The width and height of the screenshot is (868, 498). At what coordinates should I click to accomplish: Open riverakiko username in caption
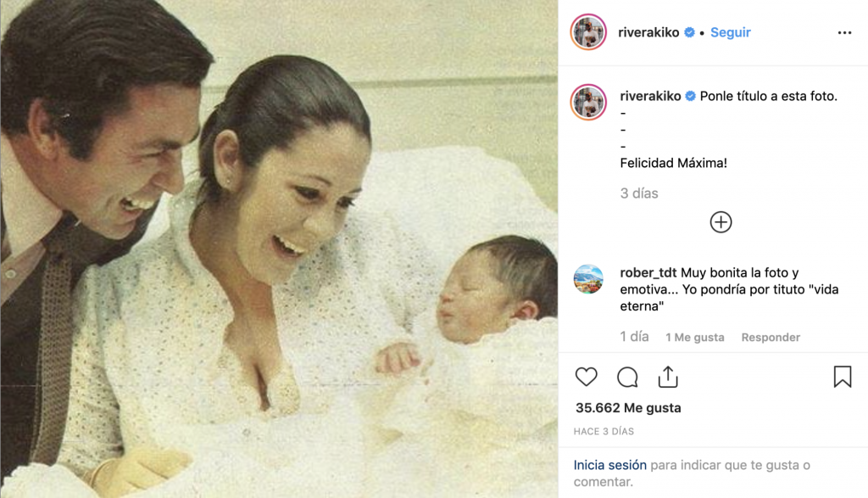click(x=650, y=96)
